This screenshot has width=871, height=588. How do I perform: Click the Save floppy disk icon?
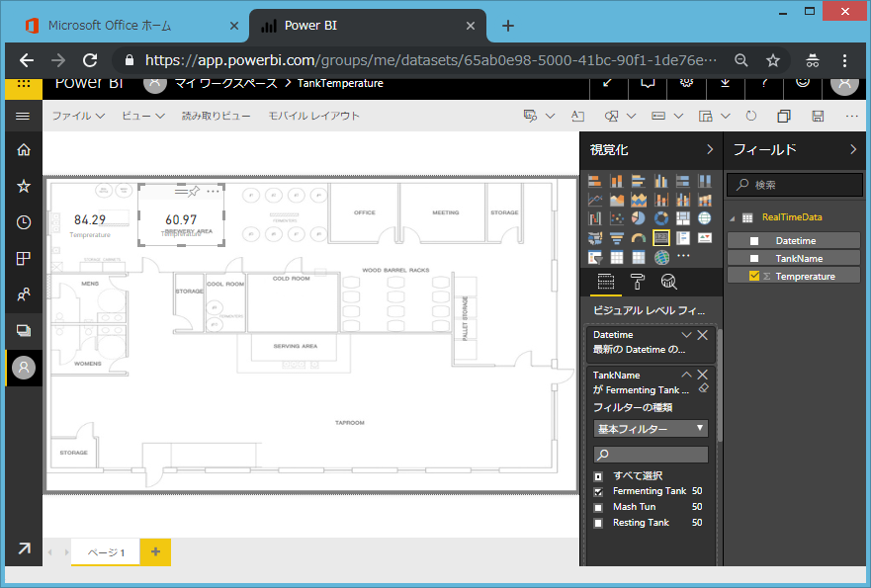pos(818,116)
